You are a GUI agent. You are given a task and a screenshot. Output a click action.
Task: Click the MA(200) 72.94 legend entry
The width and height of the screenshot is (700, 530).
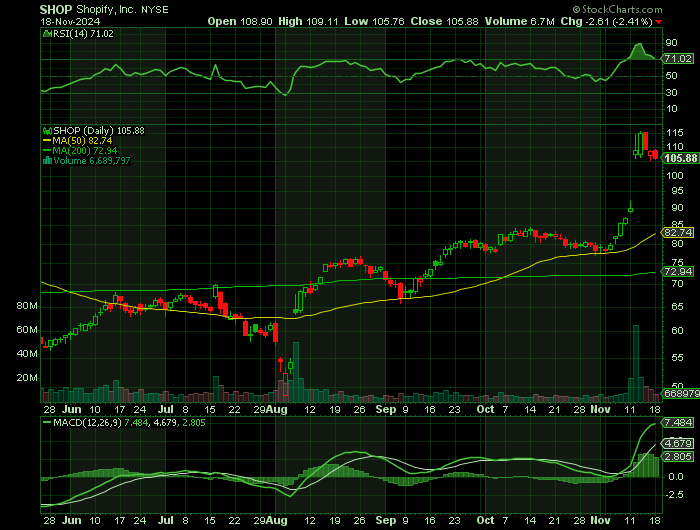click(85, 150)
